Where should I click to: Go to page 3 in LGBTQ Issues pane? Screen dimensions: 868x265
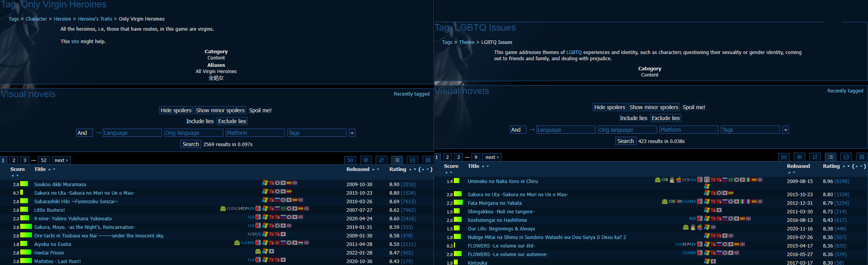(459, 157)
